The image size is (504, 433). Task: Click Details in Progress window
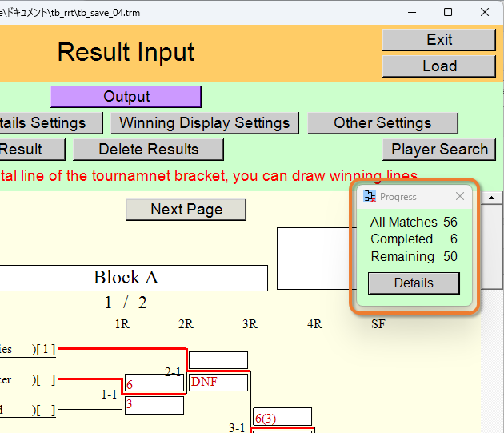tap(414, 283)
